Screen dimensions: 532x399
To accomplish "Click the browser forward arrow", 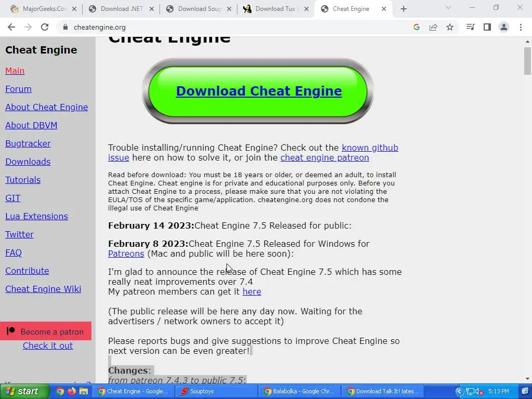I will coord(28,27).
